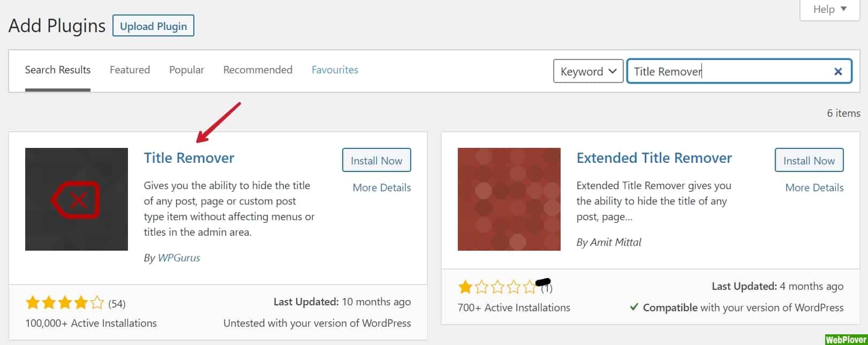This screenshot has width=868, height=345.
Task: Switch to the Popular tab
Action: (186, 70)
